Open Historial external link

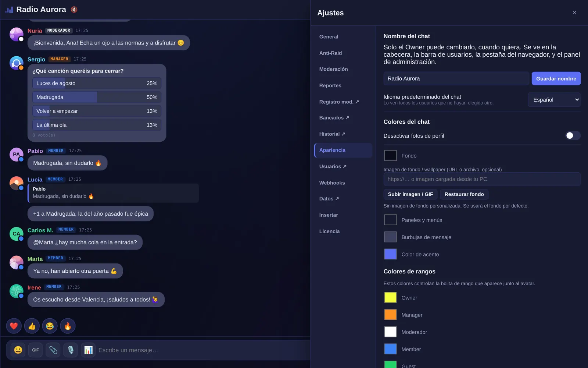[x=343, y=134]
